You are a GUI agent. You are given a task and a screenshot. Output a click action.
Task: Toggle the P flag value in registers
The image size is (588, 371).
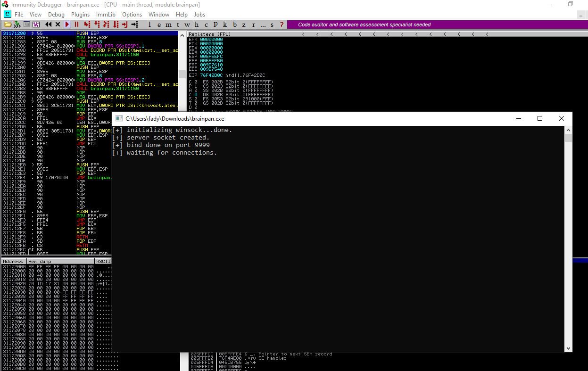[x=196, y=86]
